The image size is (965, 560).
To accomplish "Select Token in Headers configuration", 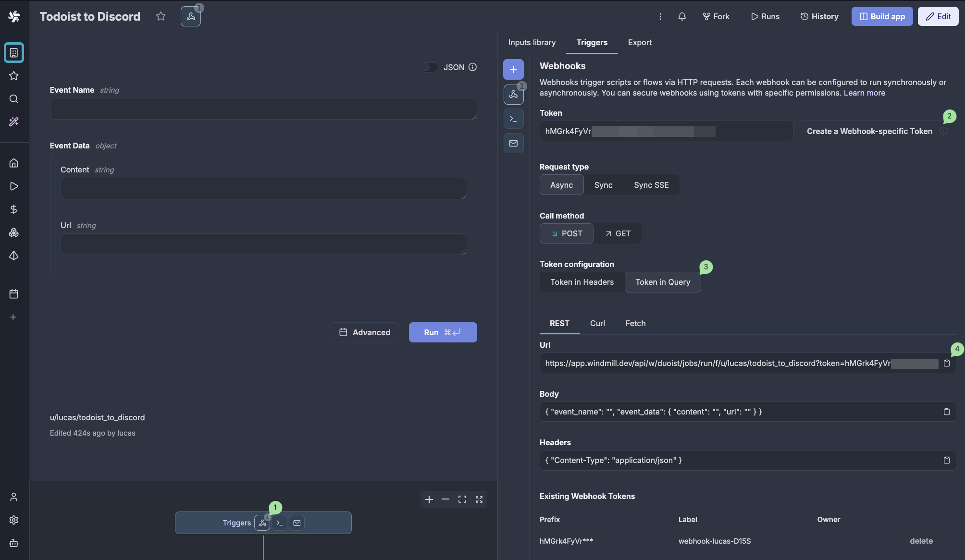I will coord(582,282).
